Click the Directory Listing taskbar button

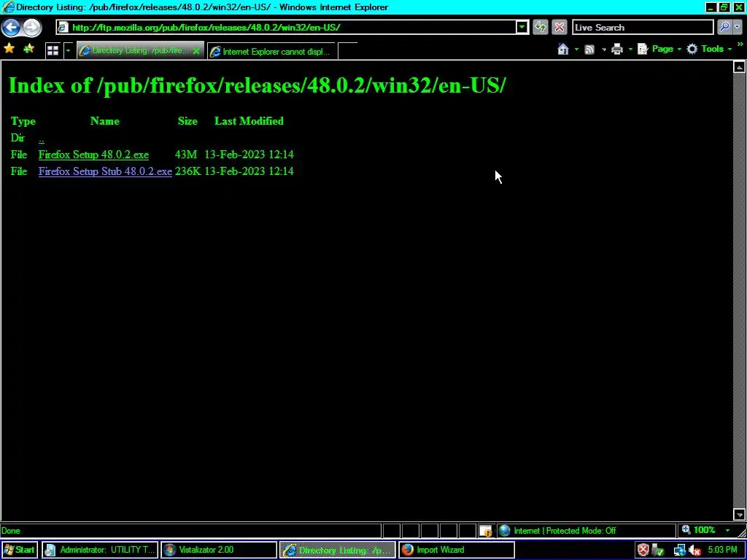[337, 550]
